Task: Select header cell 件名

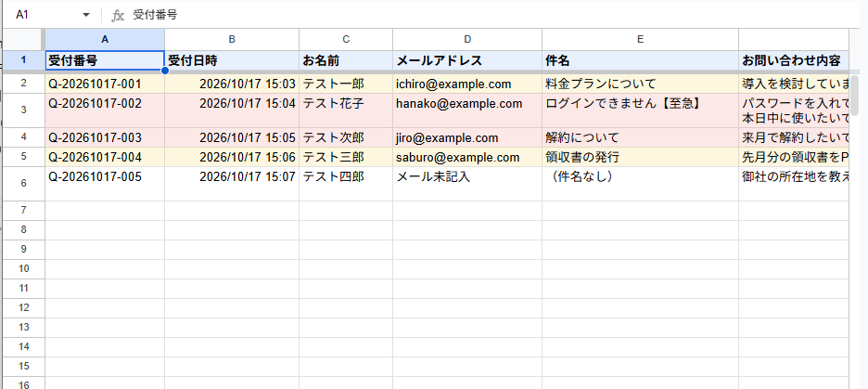Action: (640, 60)
